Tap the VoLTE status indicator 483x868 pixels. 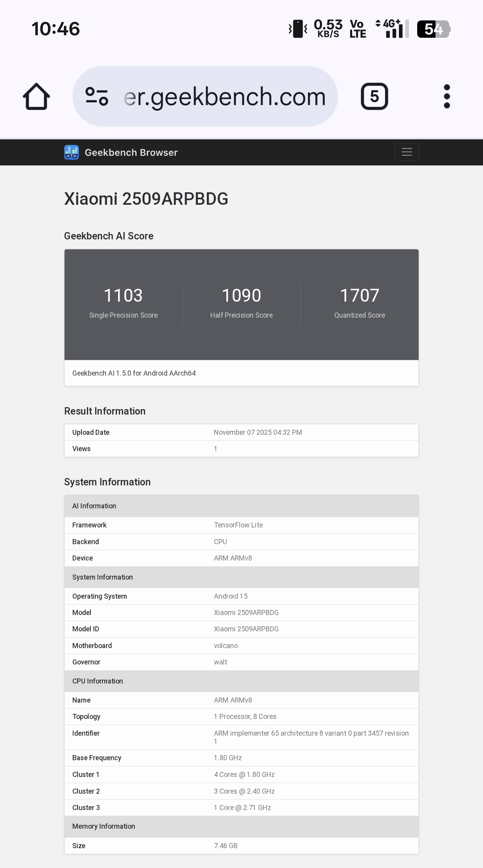pyautogui.click(x=358, y=29)
